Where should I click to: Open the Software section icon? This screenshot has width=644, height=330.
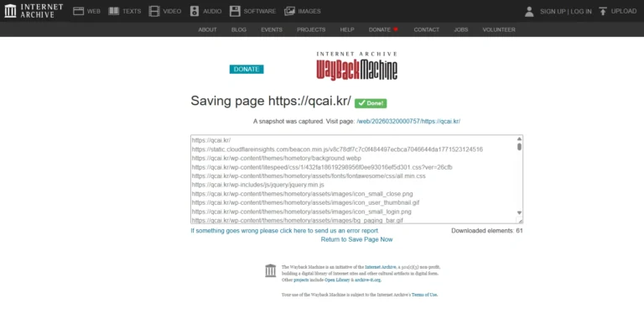tap(235, 11)
